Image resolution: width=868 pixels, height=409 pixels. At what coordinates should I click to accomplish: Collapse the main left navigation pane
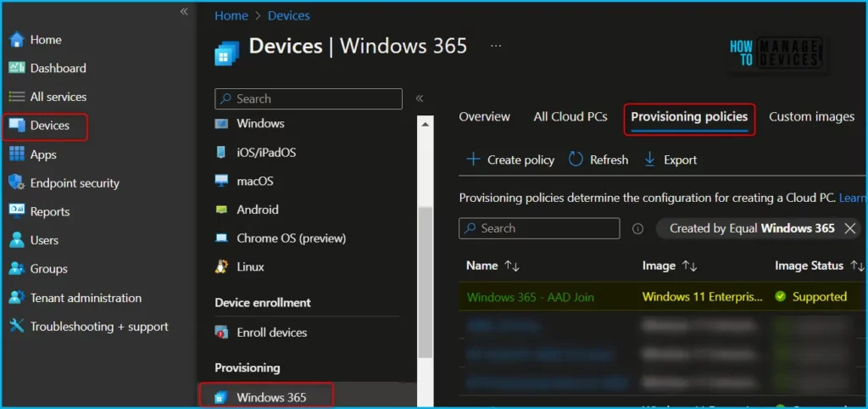click(x=184, y=12)
